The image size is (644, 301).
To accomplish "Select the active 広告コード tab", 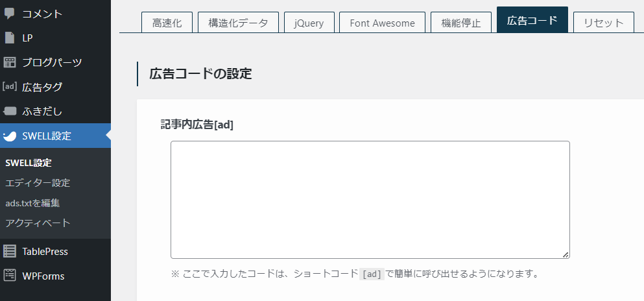I will pyautogui.click(x=532, y=19).
